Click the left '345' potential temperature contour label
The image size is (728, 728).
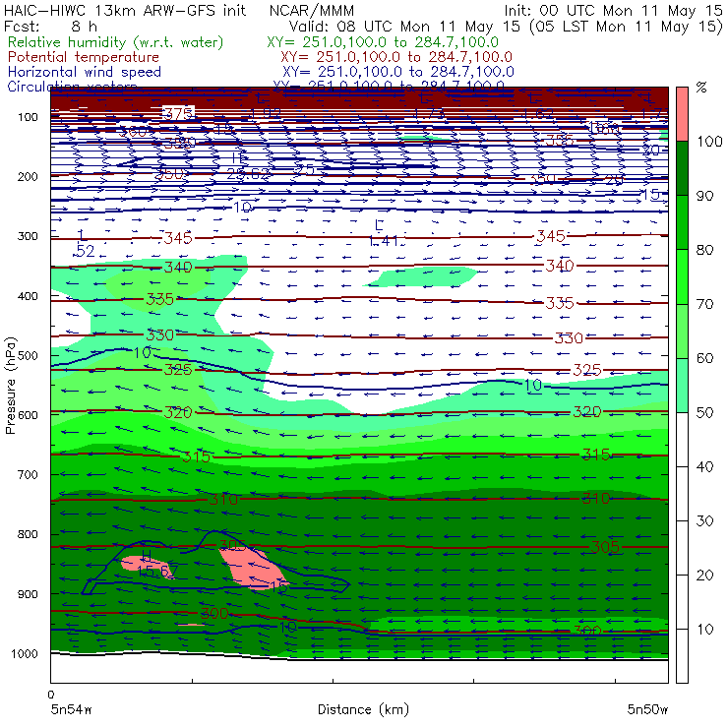178,238
